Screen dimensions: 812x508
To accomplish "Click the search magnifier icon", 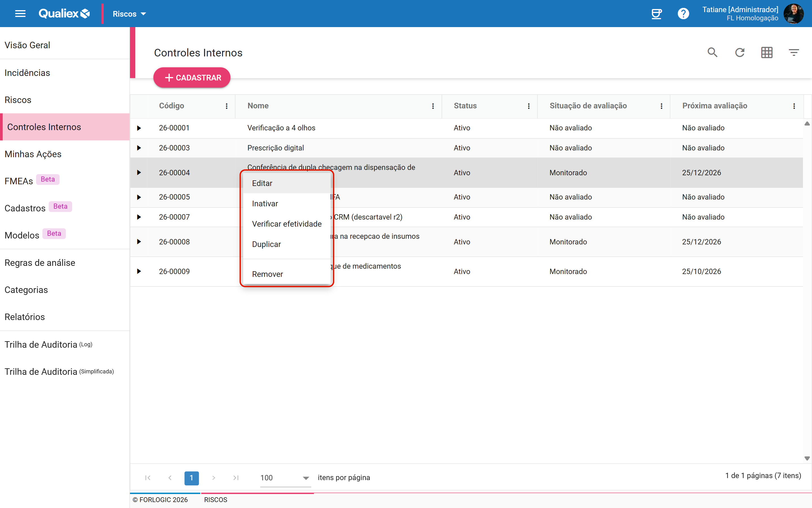I will (712, 52).
